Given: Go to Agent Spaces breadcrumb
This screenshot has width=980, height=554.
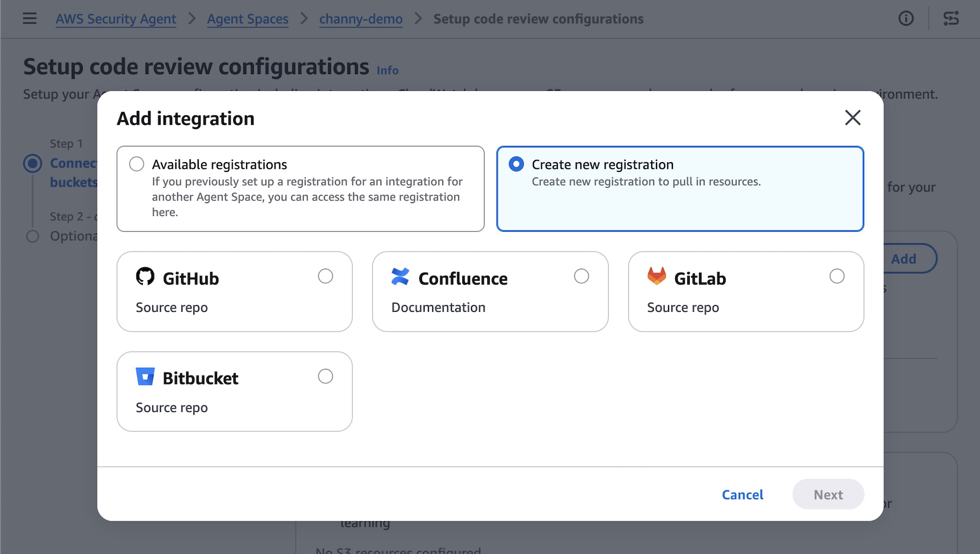Looking at the screenshot, I should [x=248, y=19].
